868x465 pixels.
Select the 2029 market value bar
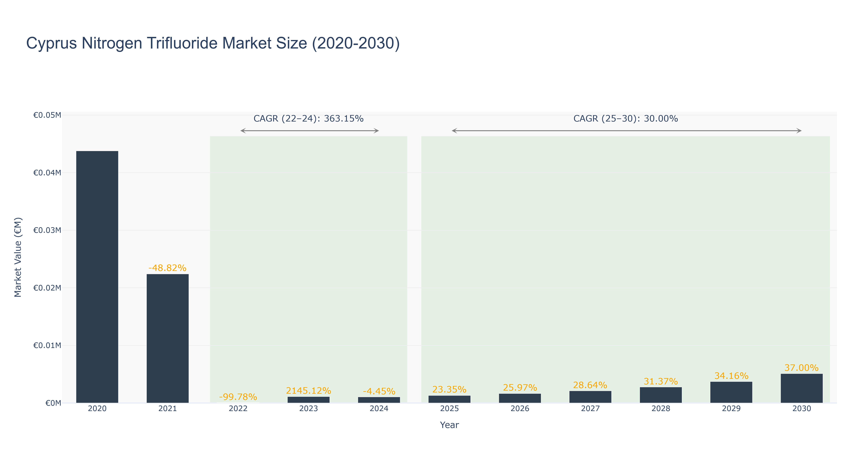(731, 392)
